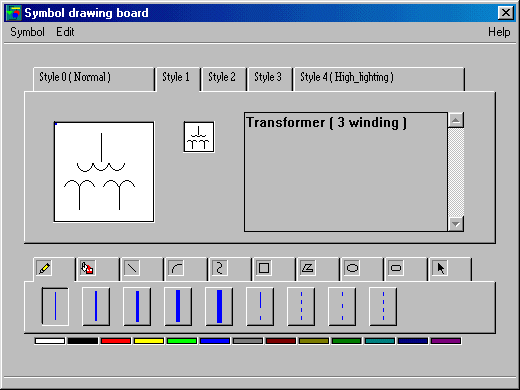The height and width of the screenshot is (390, 520).
Task: Select the rounded rectangle tool
Action: 396,268
